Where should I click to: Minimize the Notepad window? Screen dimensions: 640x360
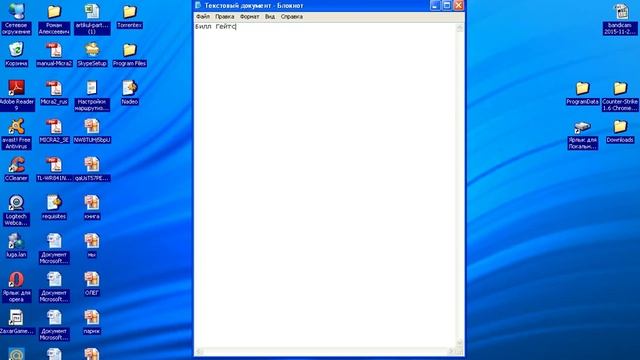click(435, 5)
